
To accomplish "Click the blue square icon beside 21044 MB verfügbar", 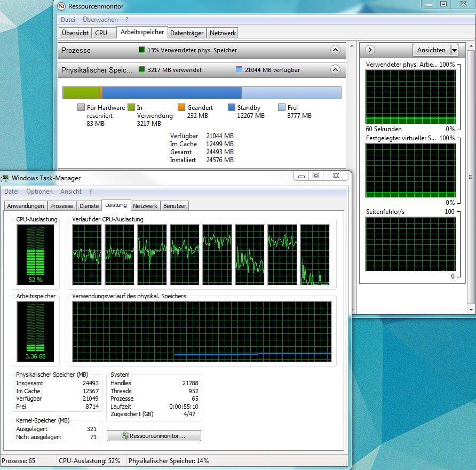I will click(x=239, y=70).
